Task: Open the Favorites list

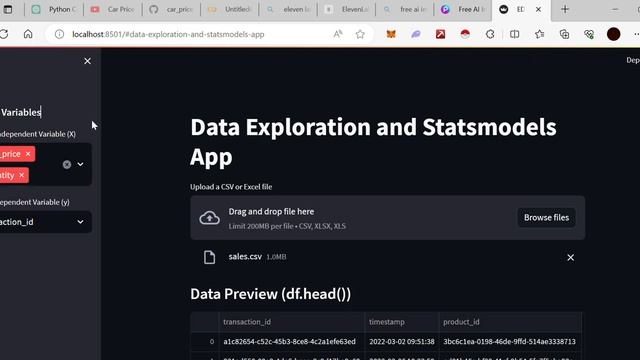Action: (x=540, y=34)
